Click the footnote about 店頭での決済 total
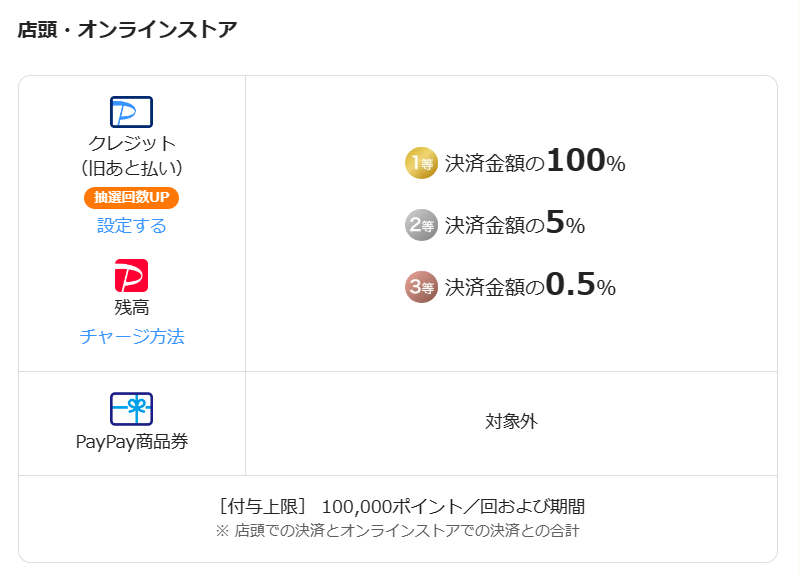 coord(397,531)
